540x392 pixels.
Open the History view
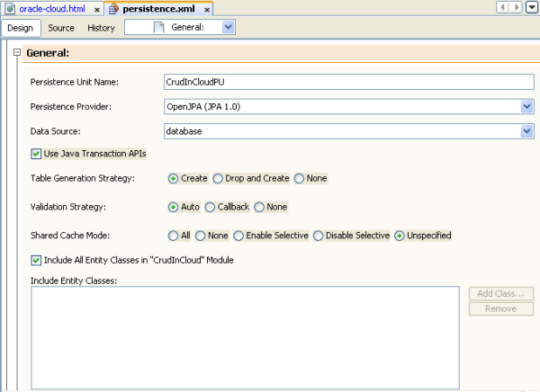click(x=101, y=28)
